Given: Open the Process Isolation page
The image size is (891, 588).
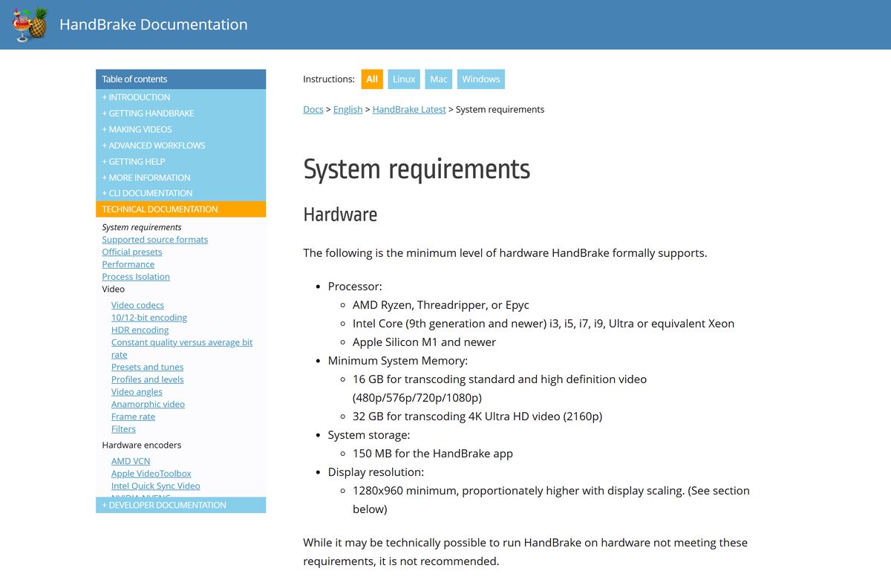Looking at the screenshot, I should 136,277.
